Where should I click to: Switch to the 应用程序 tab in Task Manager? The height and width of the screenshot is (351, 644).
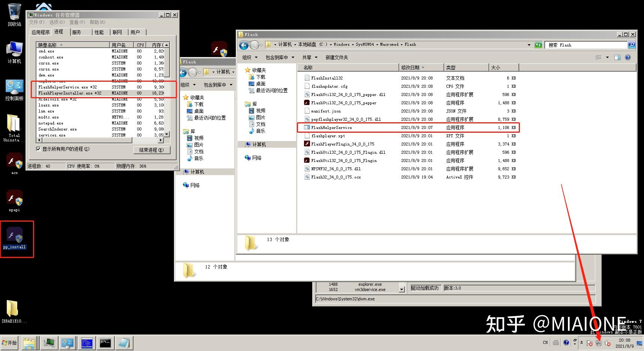(40, 32)
